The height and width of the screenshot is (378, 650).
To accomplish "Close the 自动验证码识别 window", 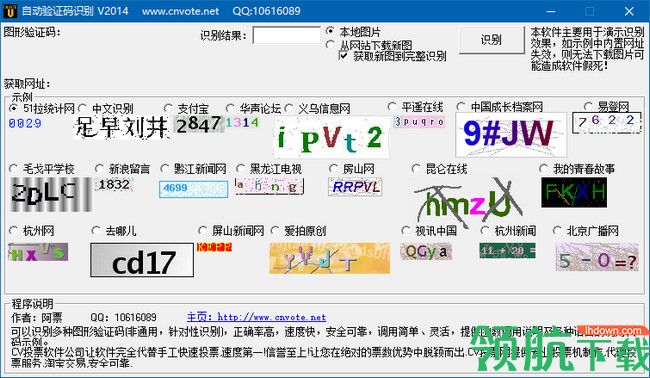I will coord(629,11).
